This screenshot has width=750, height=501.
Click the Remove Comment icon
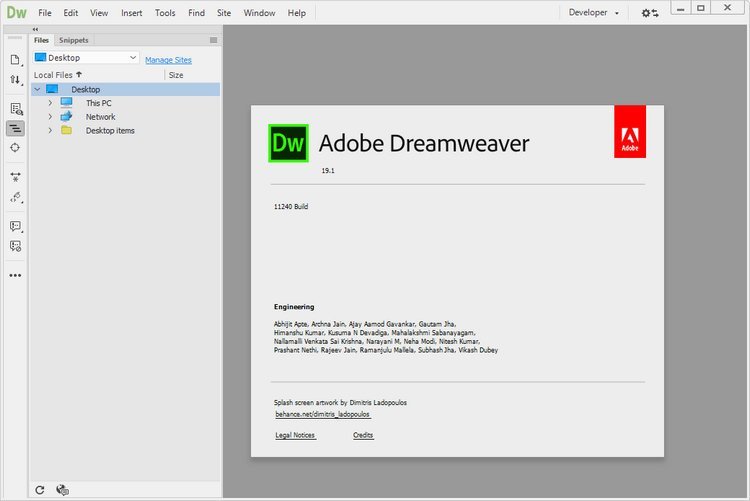pyautogui.click(x=15, y=246)
